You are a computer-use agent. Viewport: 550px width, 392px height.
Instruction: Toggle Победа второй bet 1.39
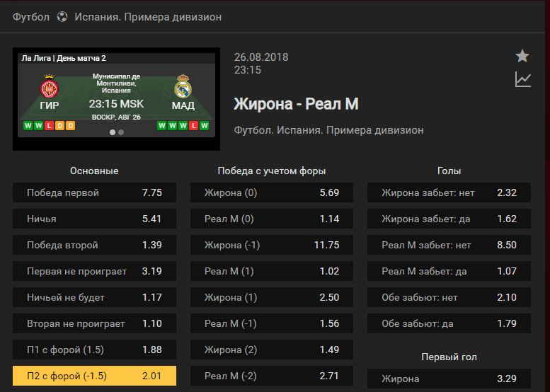[x=94, y=245]
